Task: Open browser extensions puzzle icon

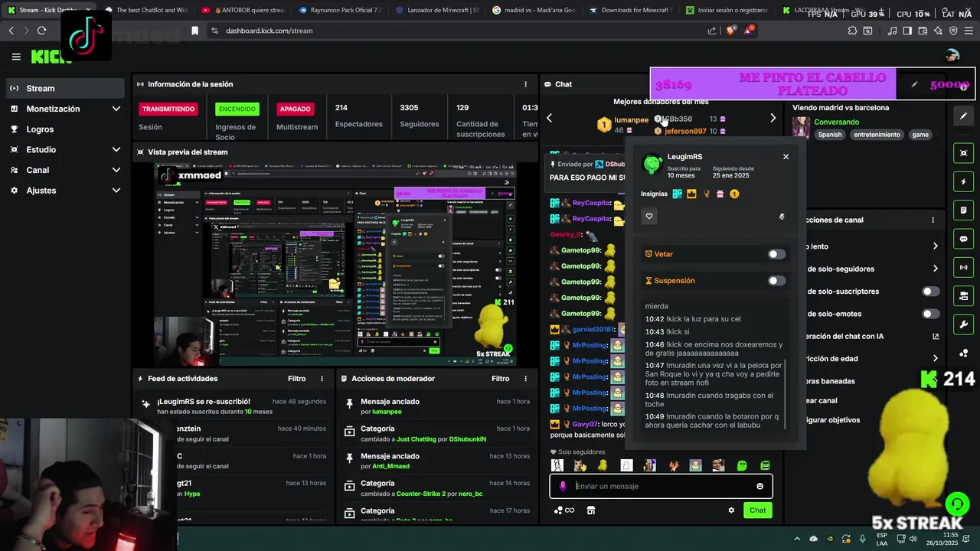Action: coord(852,31)
